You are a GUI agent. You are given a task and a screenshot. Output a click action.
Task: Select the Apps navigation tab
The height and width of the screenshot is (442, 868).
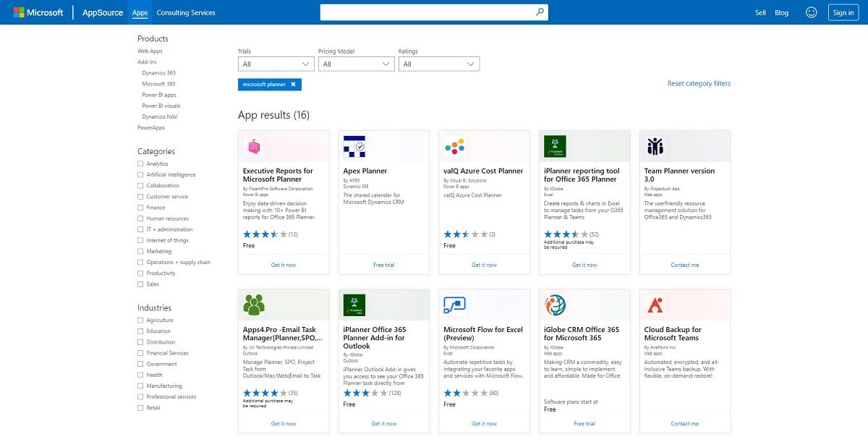pos(140,12)
